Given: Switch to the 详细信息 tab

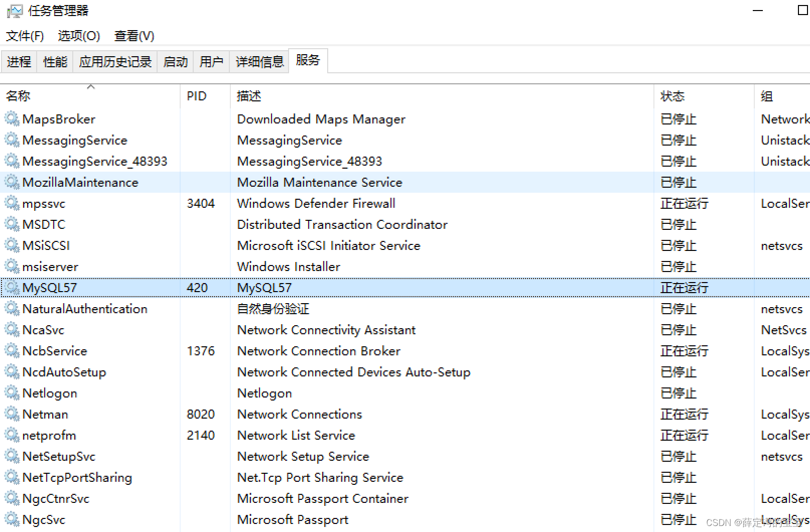Looking at the screenshot, I should pos(259,61).
